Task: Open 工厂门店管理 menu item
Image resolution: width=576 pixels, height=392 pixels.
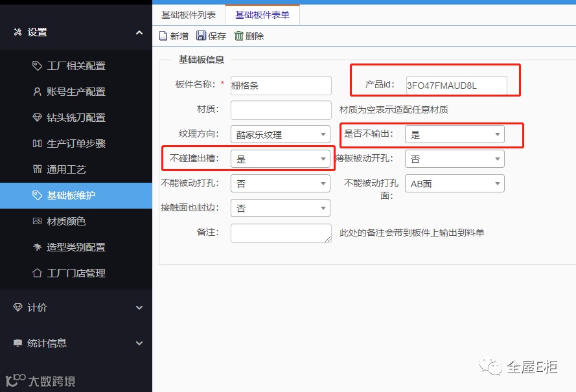Action: click(76, 273)
